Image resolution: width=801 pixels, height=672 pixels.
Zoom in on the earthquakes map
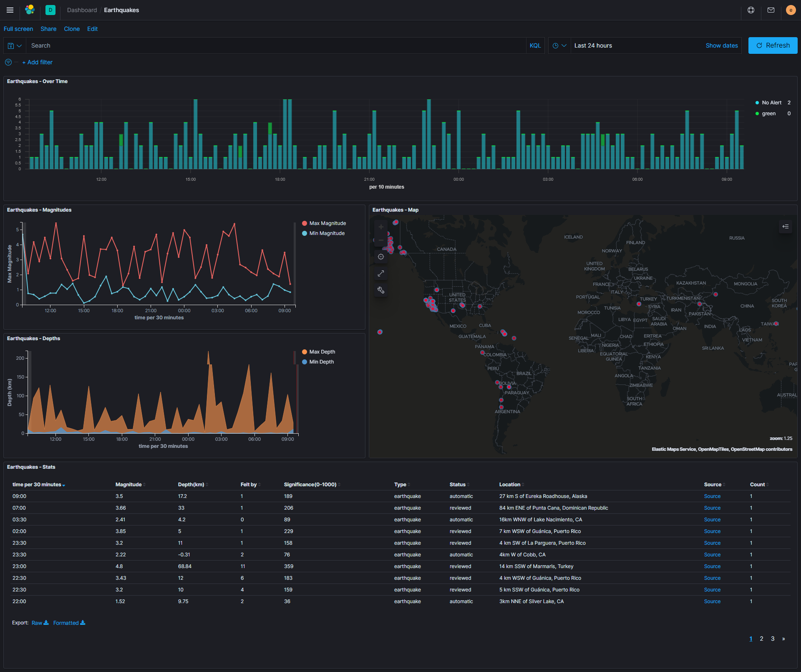(381, 227)
